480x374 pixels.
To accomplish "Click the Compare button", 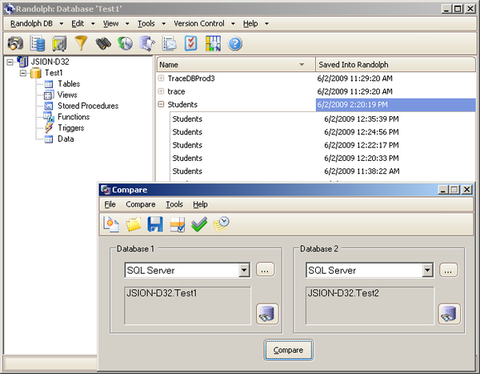I will [288, 350].
